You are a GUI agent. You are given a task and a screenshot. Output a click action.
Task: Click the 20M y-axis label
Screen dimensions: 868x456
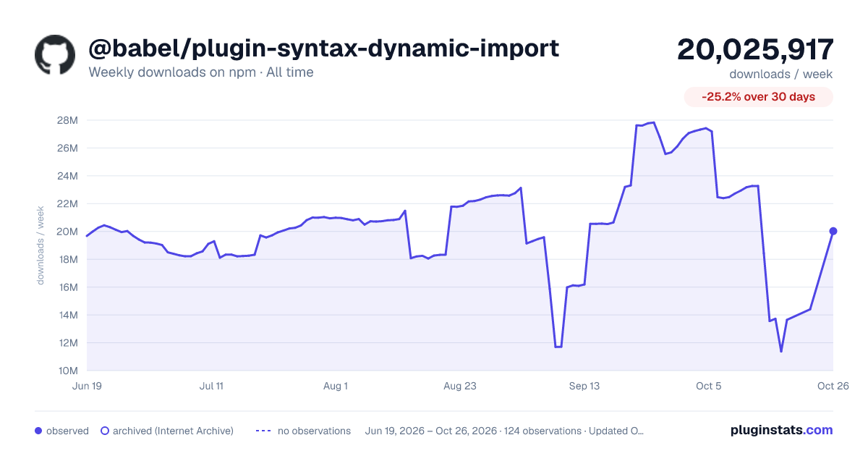67,232
